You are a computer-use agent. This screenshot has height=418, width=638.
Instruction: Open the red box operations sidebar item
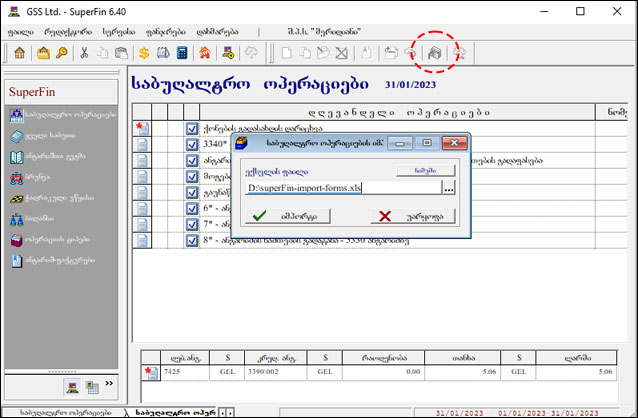(50, 240)
